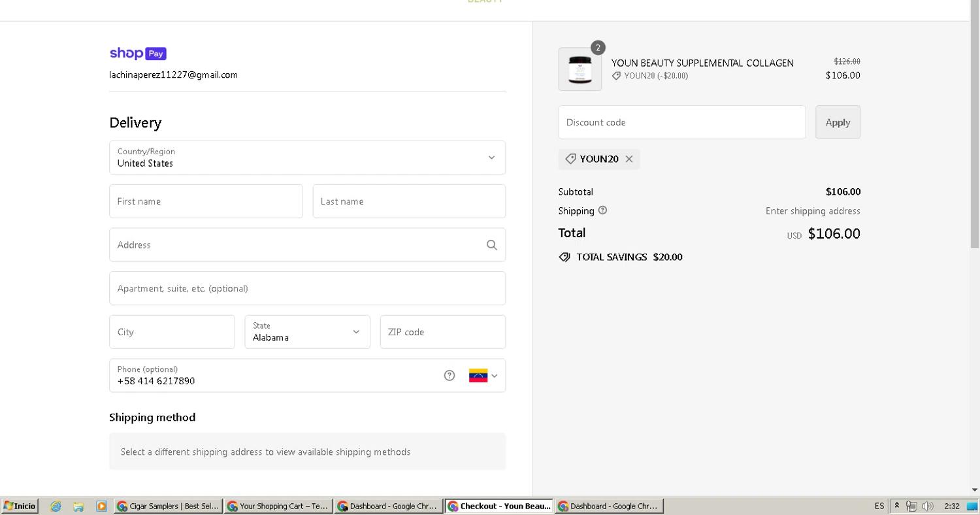Click into the Address input field
The image size is (980, 515).
click(x=307, y=245)
